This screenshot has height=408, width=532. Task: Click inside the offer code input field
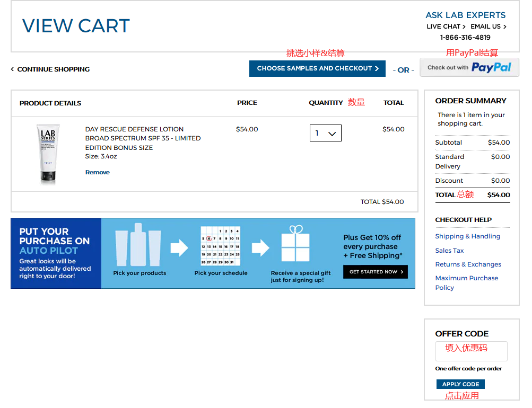[x=471, y=351]
